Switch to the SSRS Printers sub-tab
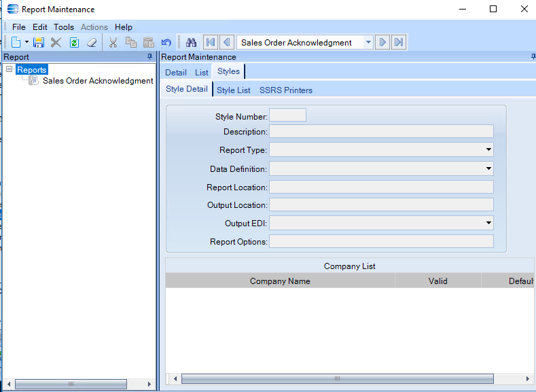This screenshot has width=536, height=392. coord(286,90)
